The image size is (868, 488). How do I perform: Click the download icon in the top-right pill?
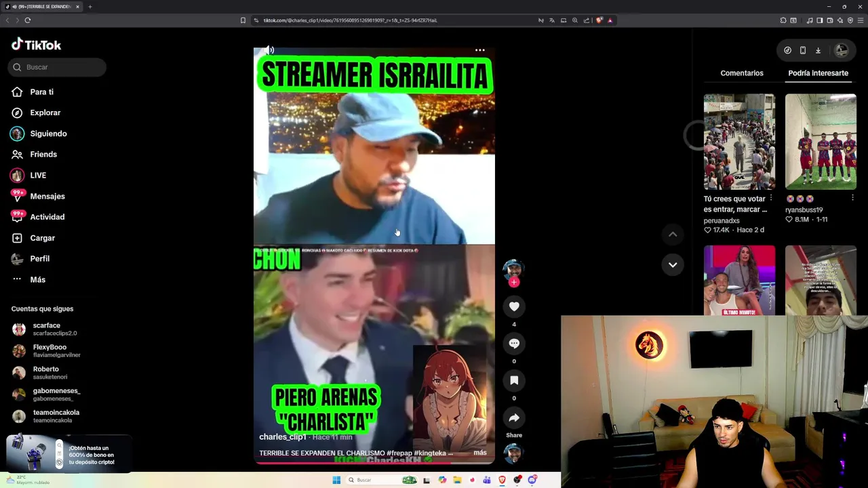(x=818, y=50)
